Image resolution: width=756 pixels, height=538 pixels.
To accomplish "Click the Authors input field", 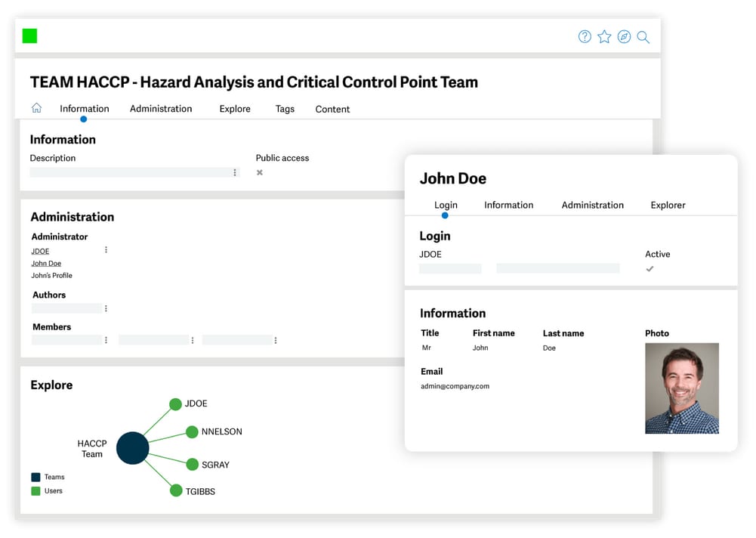I will [x=67, y=308].
